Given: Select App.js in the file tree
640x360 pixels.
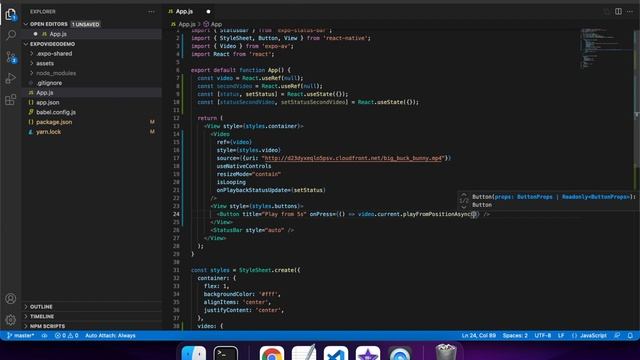Looking at the screenshot, I should tap(44, 93).
